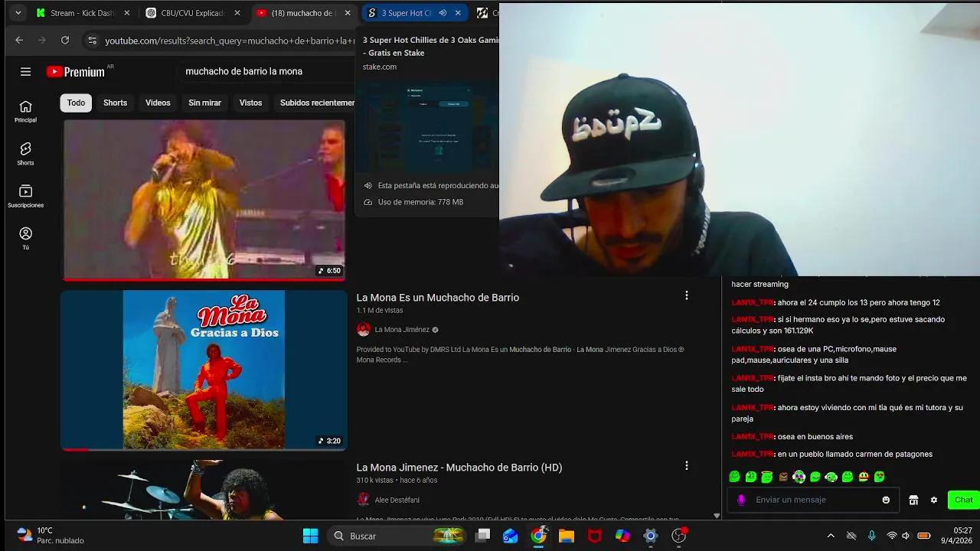Image resolution: width=980 pixels, height=551 pixels.
Task: Click the YouTube Premium logo
Action: [x=76, y=71]
